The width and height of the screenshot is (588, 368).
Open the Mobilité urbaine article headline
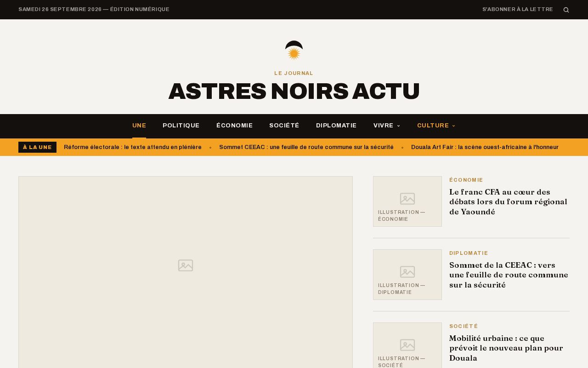pos(506,348)
